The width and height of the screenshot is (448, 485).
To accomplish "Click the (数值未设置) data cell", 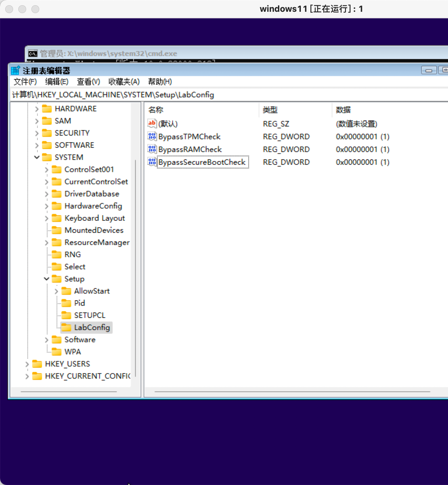I will (x=356, y=124).
